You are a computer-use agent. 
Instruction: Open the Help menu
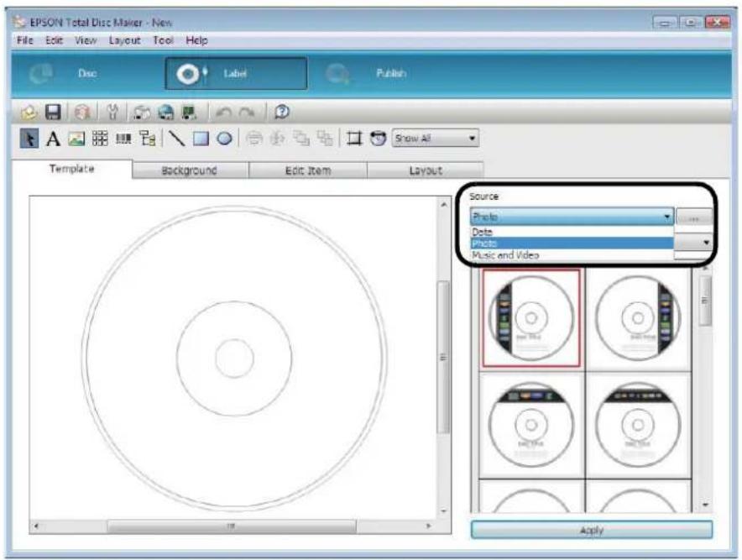pyautogui.click(x=196, y=40)
